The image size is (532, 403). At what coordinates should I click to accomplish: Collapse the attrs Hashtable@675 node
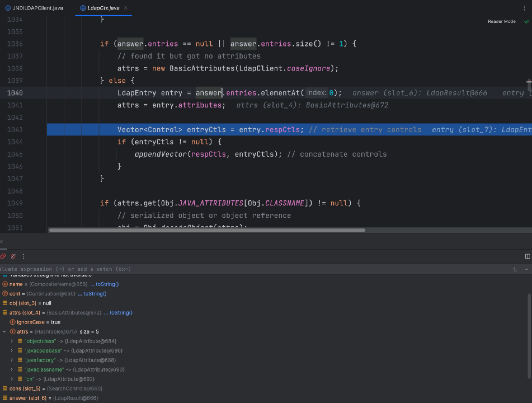click(x=4, y=332)
